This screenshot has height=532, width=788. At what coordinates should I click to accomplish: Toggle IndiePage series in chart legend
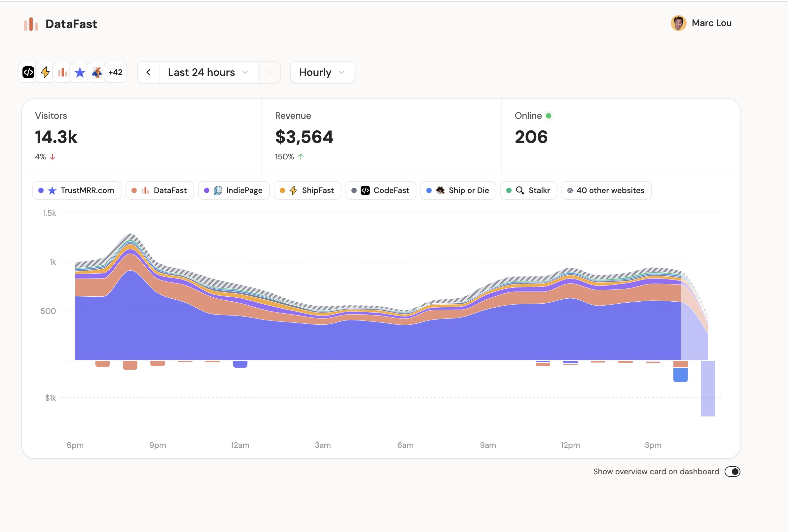pyautogui.click(x=233, y=190)
